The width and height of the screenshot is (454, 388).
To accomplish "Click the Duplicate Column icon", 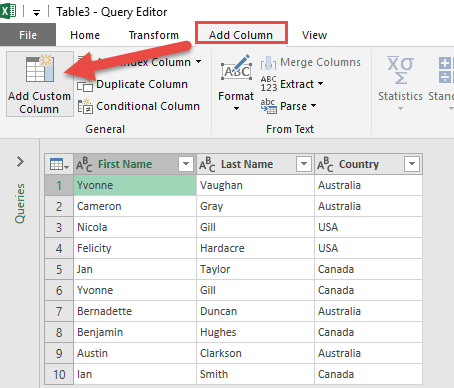I will point(85,85).
